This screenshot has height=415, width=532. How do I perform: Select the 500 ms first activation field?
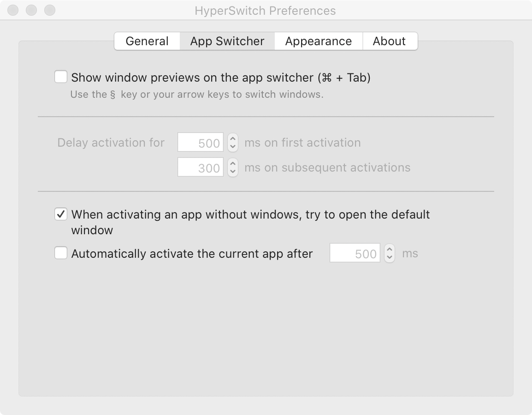click(200, 142)
